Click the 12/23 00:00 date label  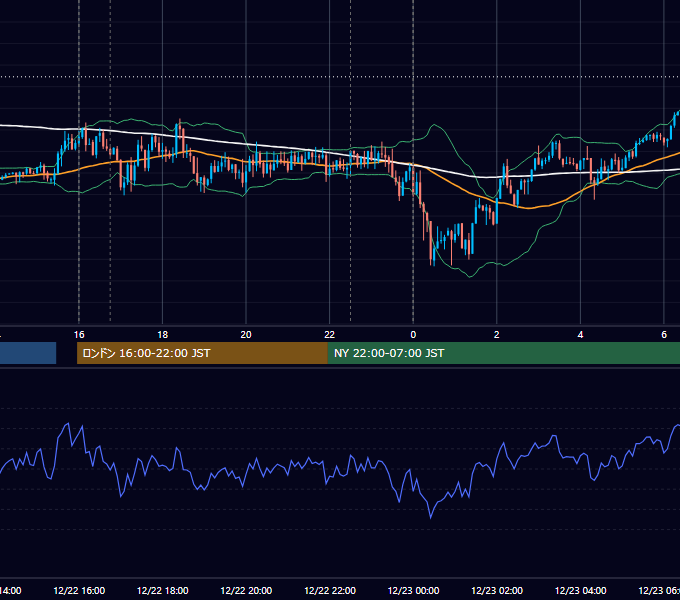coord(413,591)
